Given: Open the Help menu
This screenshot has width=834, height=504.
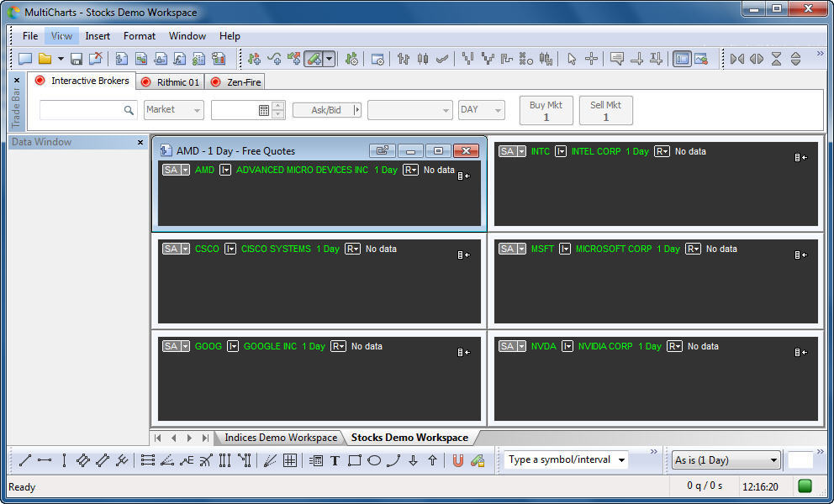Looking at the screenshot, I should coord(230,36).
